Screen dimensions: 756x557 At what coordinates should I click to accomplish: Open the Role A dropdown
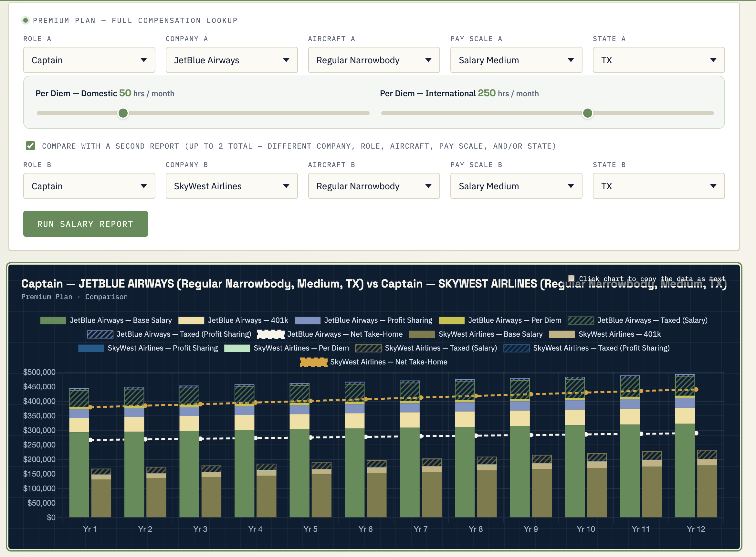point(89,60)
